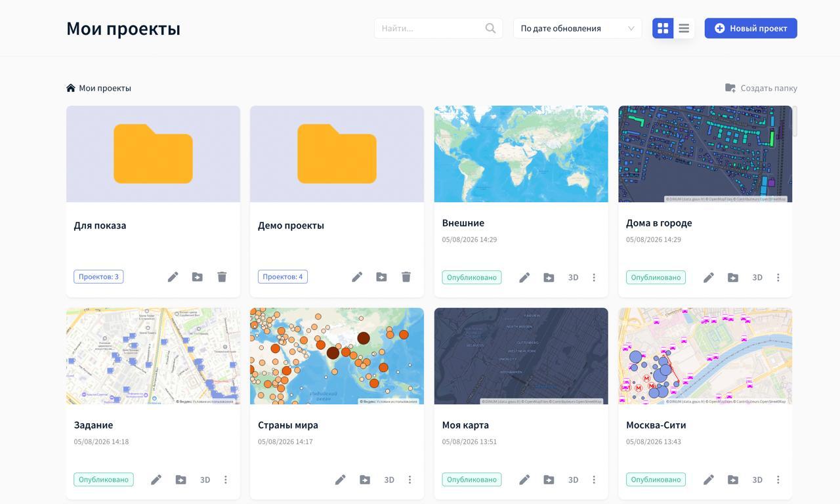Screen dimensions: 840x504
Task: Click the Проектов: 4 badge
Action: click(283, 277)
